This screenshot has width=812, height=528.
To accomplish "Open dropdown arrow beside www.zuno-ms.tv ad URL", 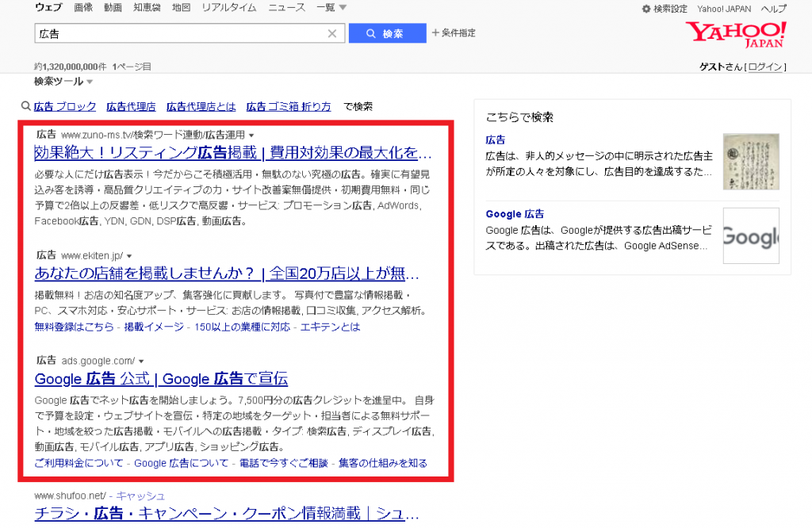I will click(251, 135).
